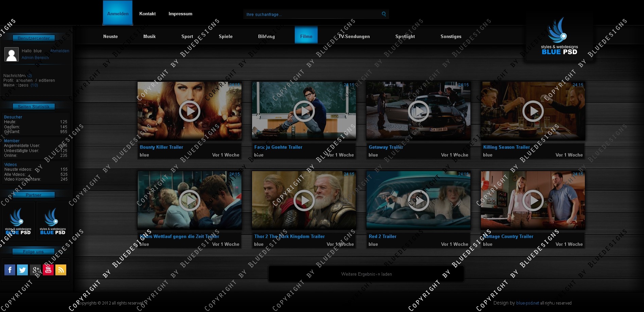The image size is (644, 312).
Task: Click the Partner panel header
Action: tap(34, 195)
